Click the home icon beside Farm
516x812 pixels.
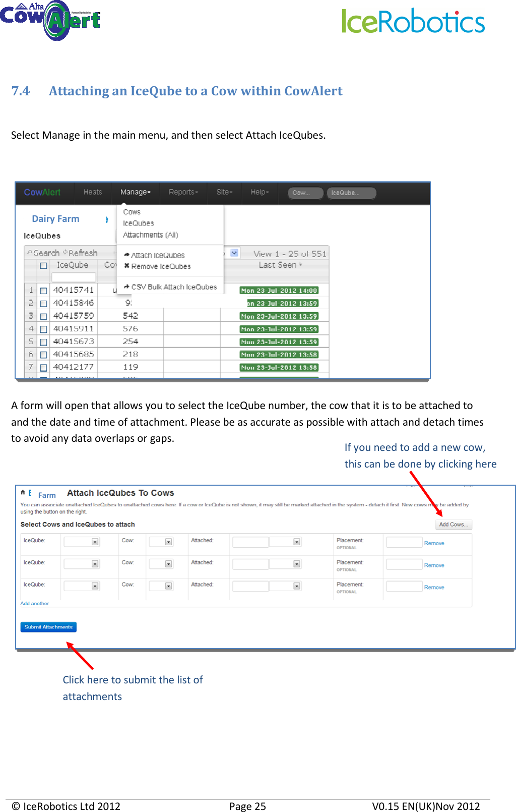(23, 492)
